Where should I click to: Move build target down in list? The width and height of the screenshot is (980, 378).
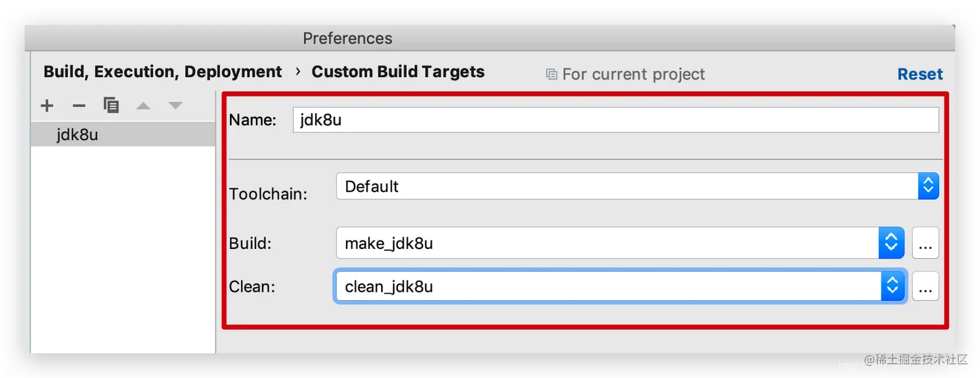pos(175,106)
